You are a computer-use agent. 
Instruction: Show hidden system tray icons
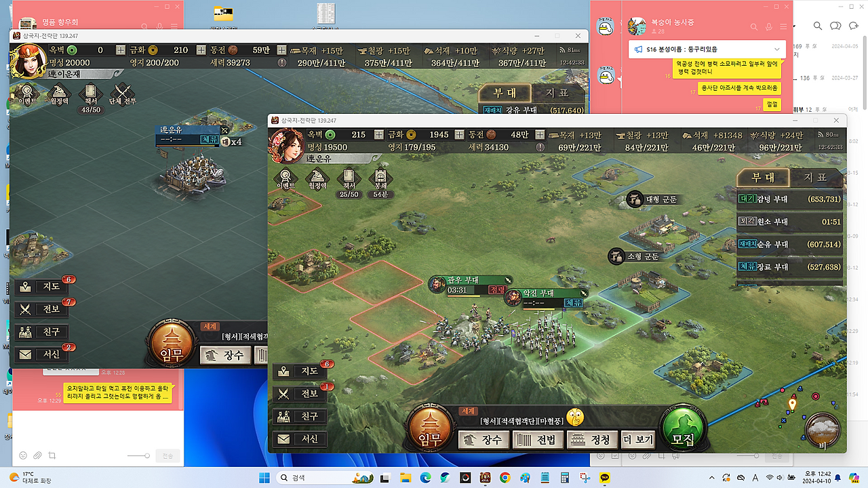click(x=711, y=477)
